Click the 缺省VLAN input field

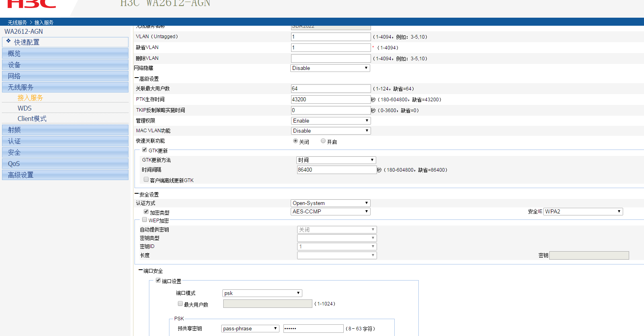[331, 47]
